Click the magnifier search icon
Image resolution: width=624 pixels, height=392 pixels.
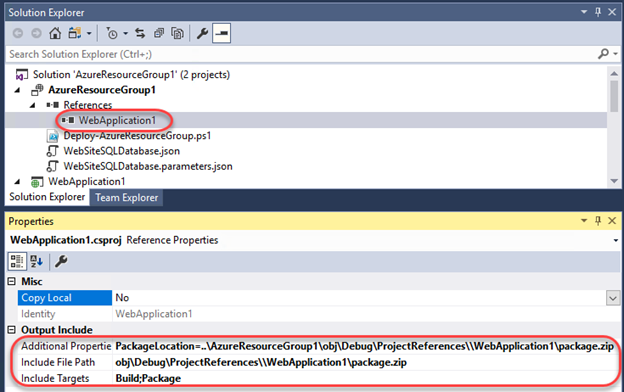[603, 54]
